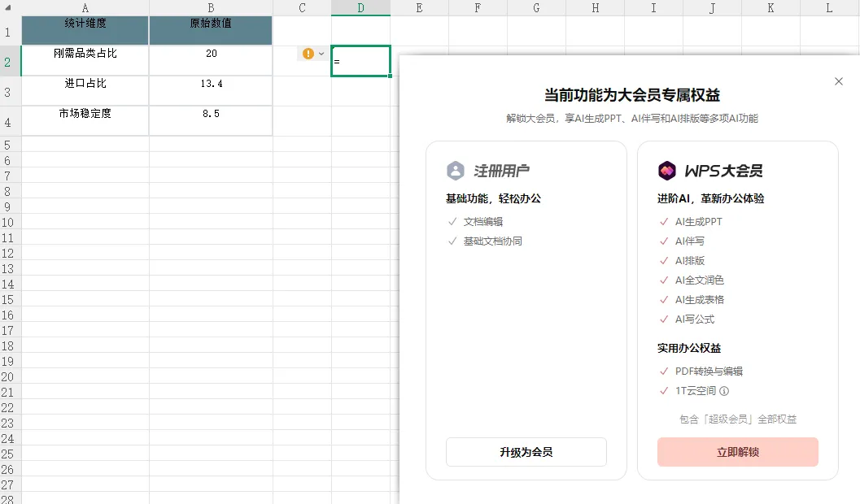The height and width of the screenshot is (504, 860).
Task: Click the 统计维度 header cell
Action: (x=85, y=30)
